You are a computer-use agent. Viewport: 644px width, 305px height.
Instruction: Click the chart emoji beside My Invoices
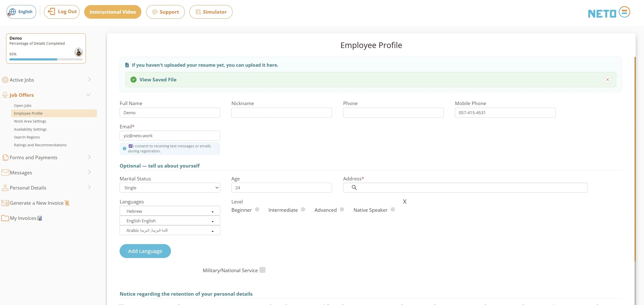[39, 218]
